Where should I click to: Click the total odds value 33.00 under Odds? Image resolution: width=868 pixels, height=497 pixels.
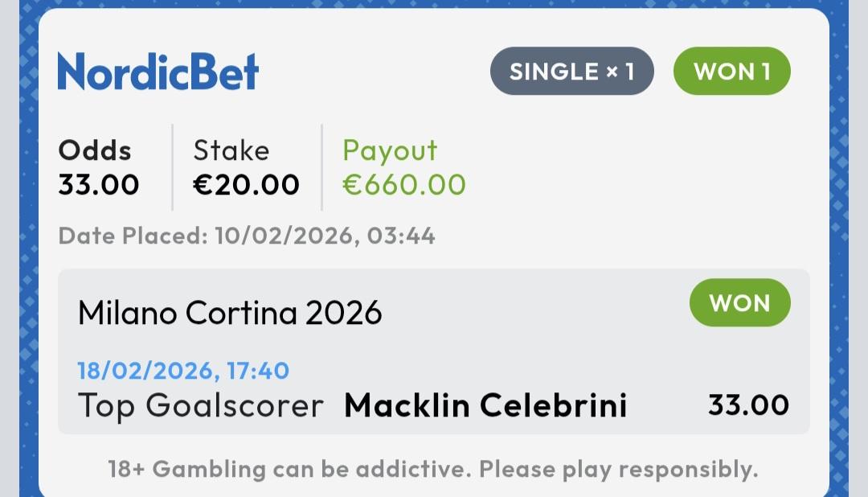(x=99, y=185)
